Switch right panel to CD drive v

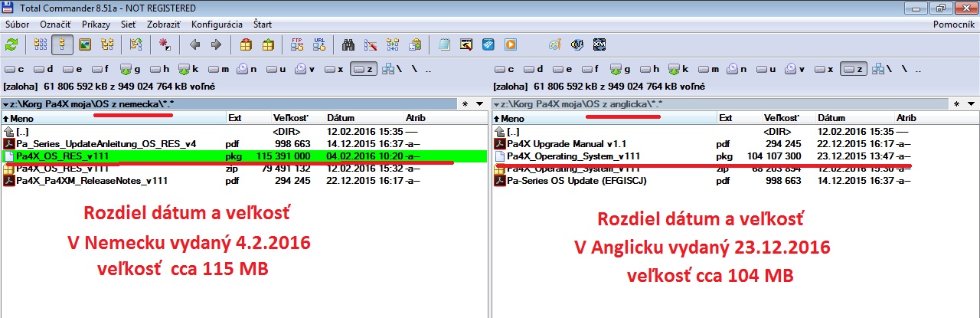(x=795, y=68)
